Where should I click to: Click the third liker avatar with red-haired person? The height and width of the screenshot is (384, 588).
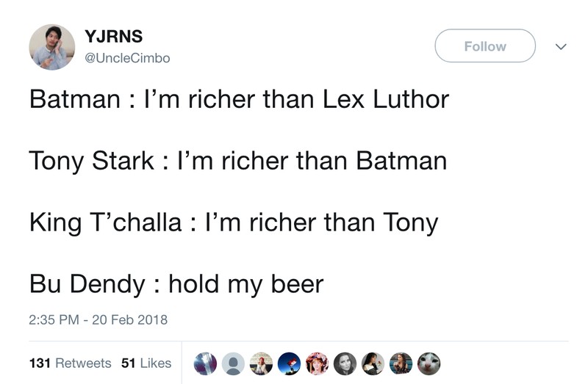click(262, 363)
